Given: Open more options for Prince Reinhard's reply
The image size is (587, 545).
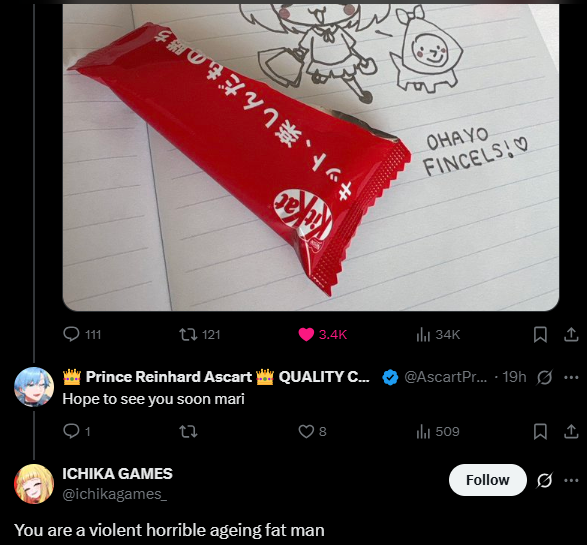Looking at the screenshot, I should tap(571, 377).
